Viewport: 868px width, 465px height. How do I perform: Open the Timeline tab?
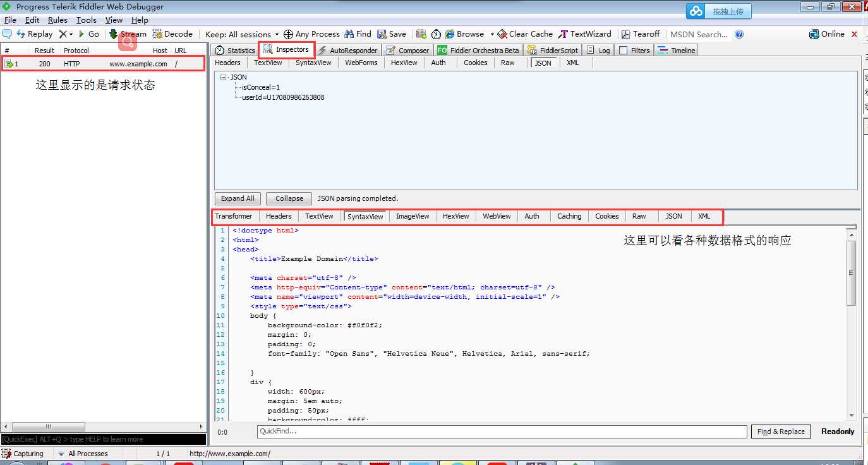point(676,50)
